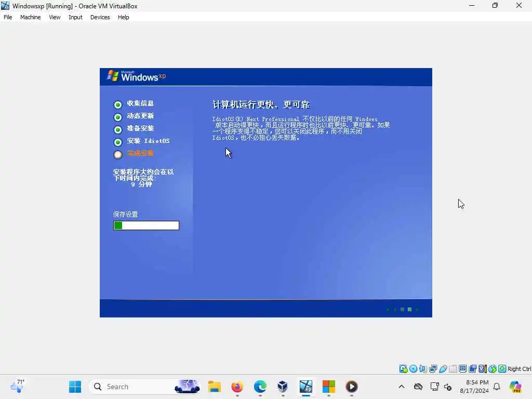Image resolution: width=532 pixels, height=399 pixels.
Task: Click the network adapters indicator icon
Action: point(433,369)
